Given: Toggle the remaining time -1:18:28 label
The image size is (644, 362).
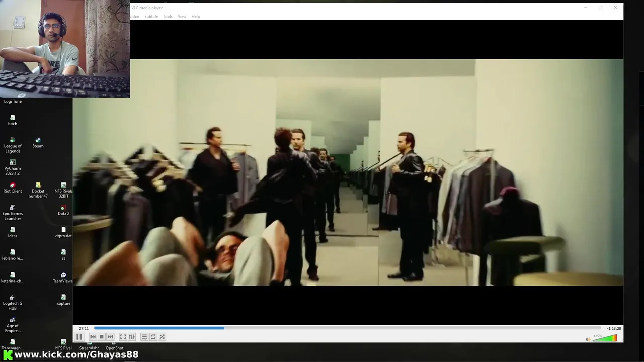Looking at the screenshot, I should coord(613,328).
